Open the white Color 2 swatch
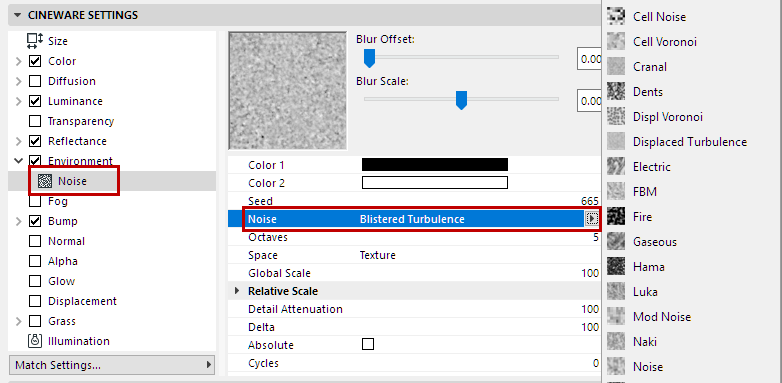This screenshot has width=782, height=383. (x=434, y=183)
